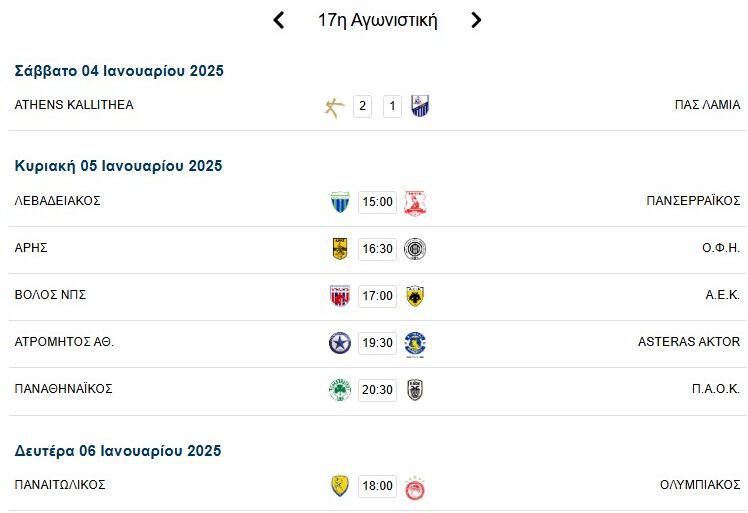Viewport: 748px width, 513px height.
Task: Open the 20:30 Panathinaikos–PAOK kickoff time
Action: point(377,390)
